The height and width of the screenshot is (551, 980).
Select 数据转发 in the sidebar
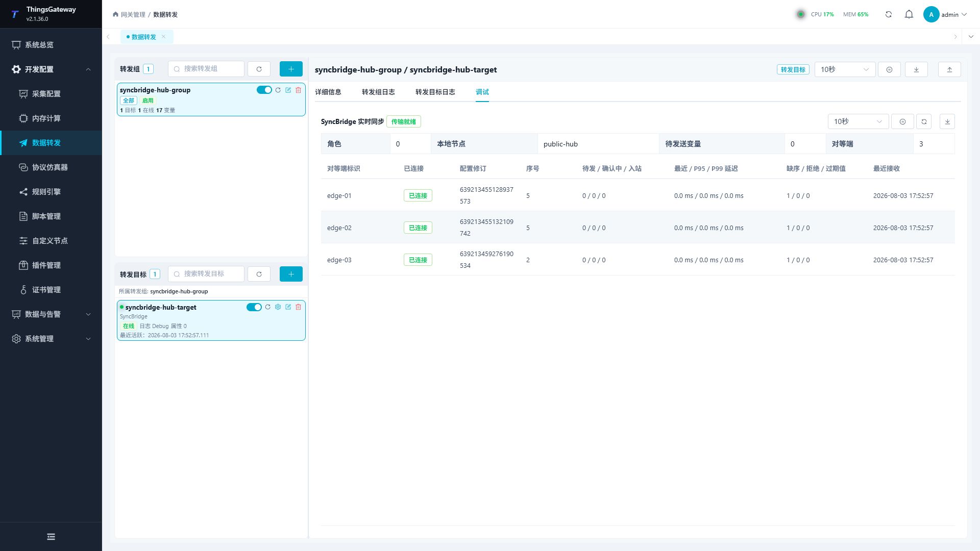pyautogui.click(x=51, y=143)
